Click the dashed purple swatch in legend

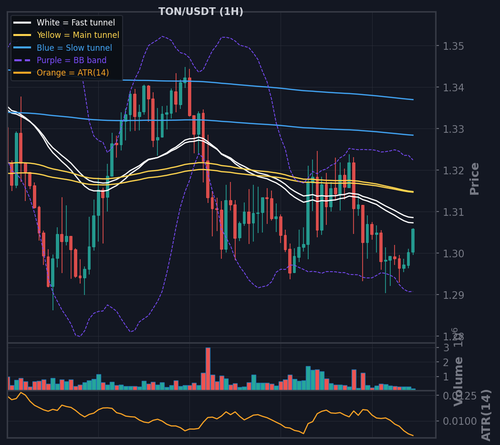click(22, 60)
